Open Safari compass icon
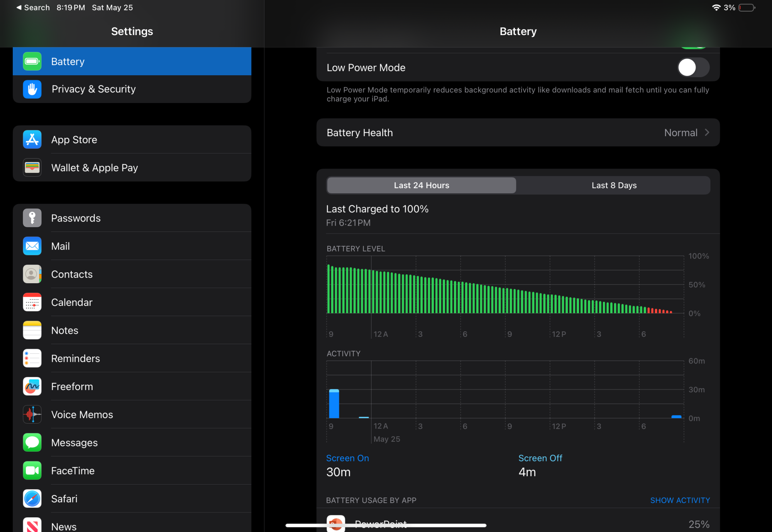 click(32, 499)
